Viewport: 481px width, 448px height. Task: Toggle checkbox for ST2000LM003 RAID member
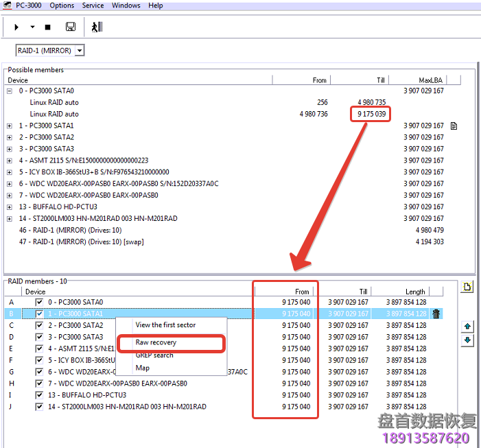pos(39,407)
